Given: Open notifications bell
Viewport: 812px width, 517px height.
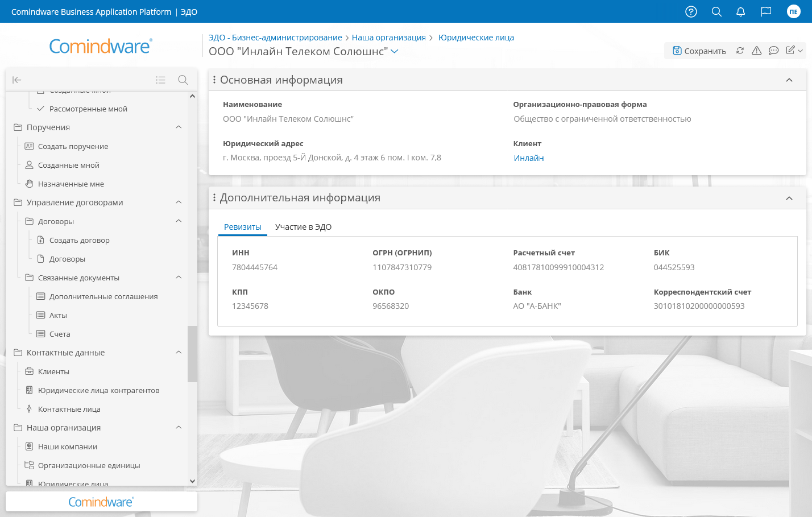Looking at the screenshot, I should tap(741, 11).
